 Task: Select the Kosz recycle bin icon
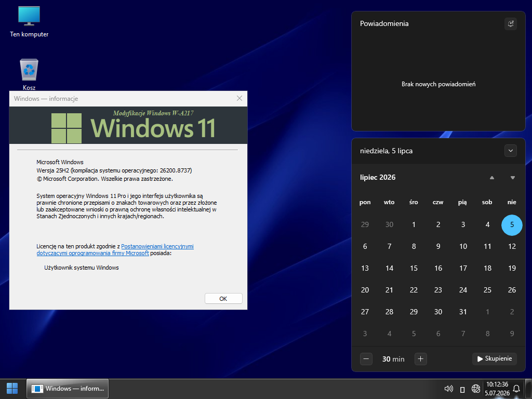(29, 75)
